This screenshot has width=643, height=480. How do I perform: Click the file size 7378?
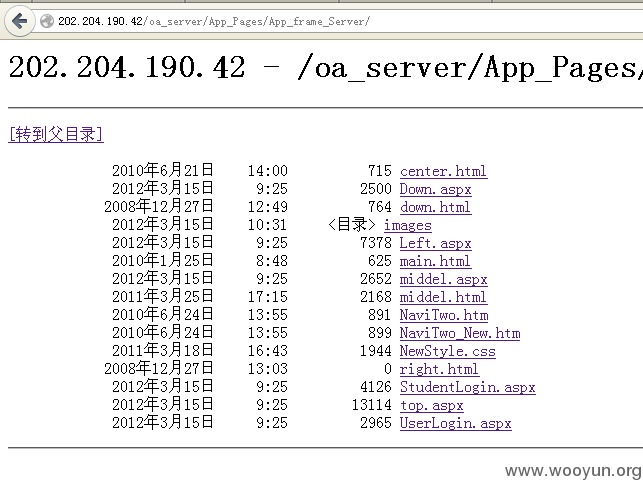[x=376, y=243]
